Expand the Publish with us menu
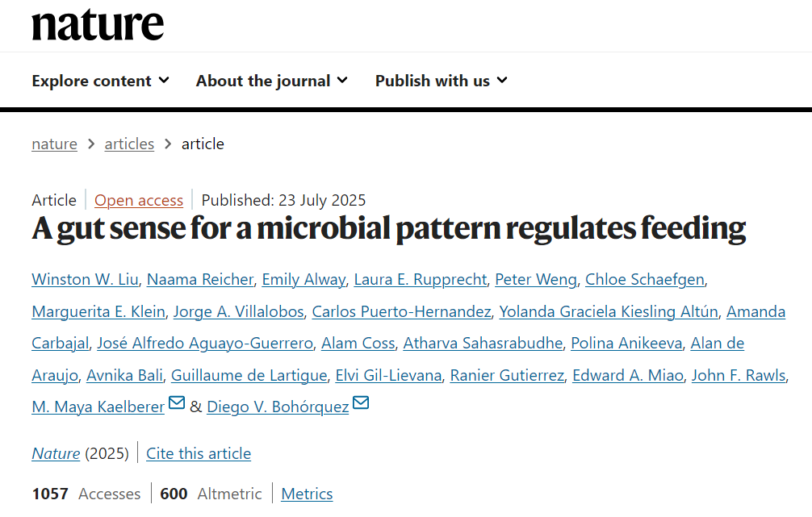Screen dimensions: 812x517 click(x=441, y=81)
